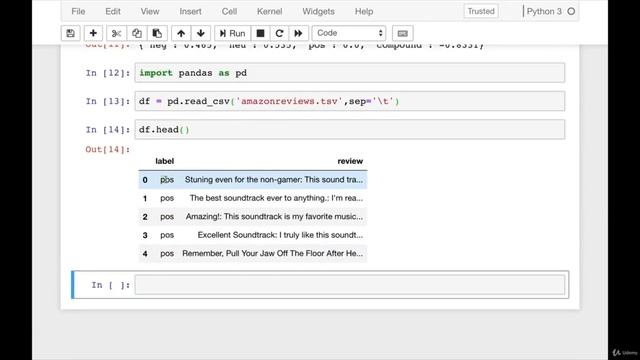Open the Widgets menu
Viewport: 640px width, 360px height.
pos(318,11)
